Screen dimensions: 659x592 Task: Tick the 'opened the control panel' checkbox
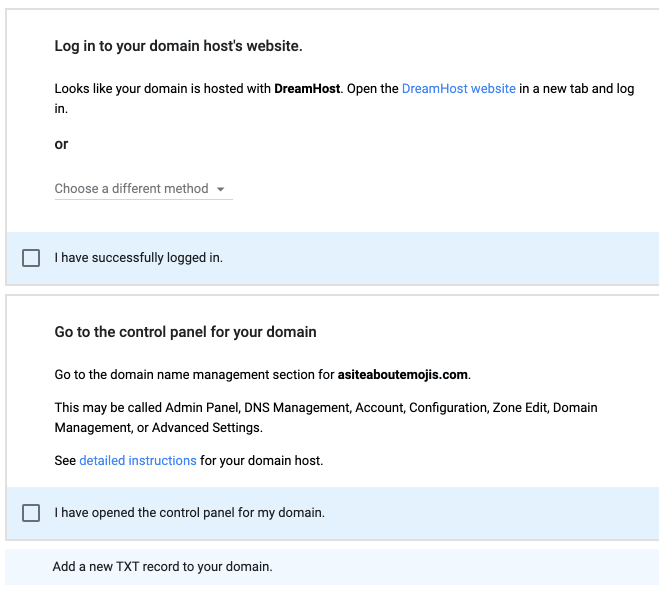32,513
